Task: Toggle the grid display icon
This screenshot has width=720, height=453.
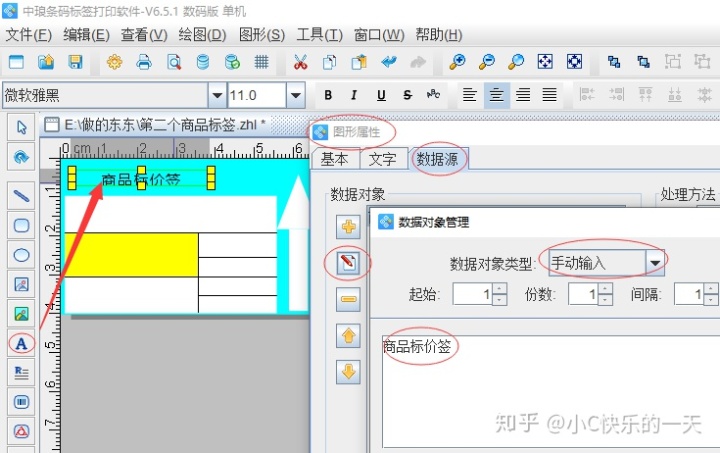Action: (262, 62)
